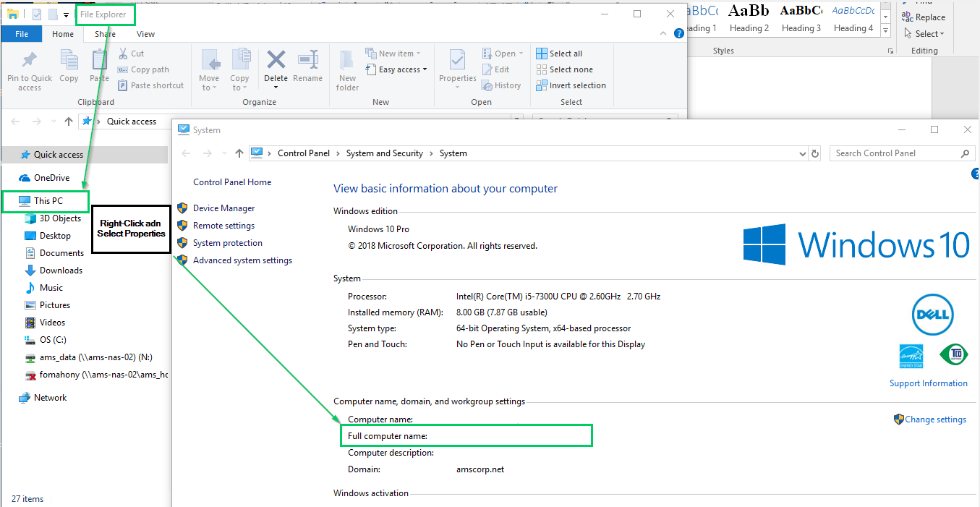Go up one level in System window
This screenshot has width=980, height=507.
point(240,153)
